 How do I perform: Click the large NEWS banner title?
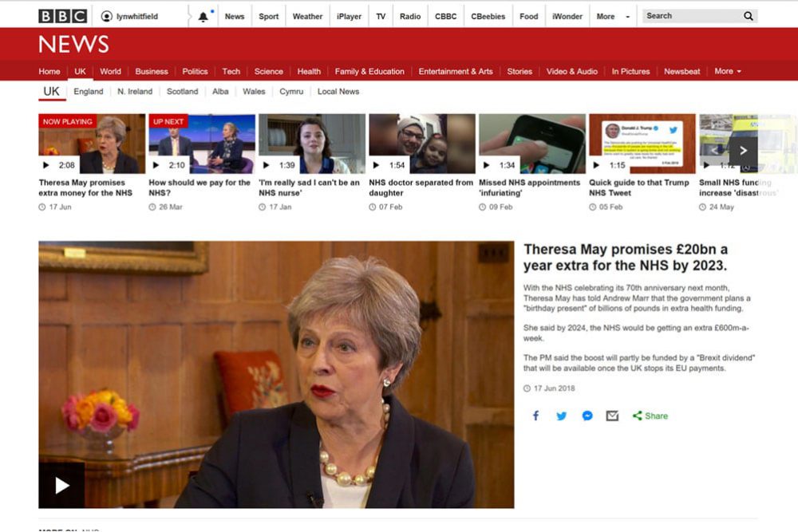73,44
